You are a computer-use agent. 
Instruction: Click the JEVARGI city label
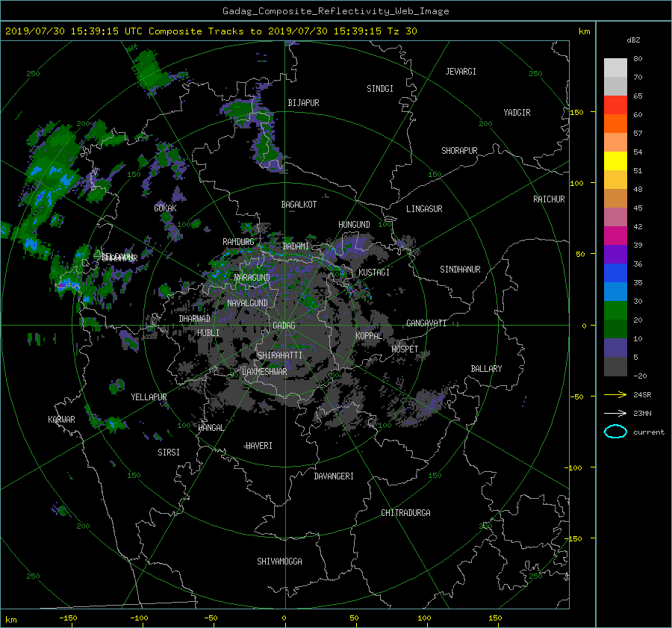click(x=461, y=72)
